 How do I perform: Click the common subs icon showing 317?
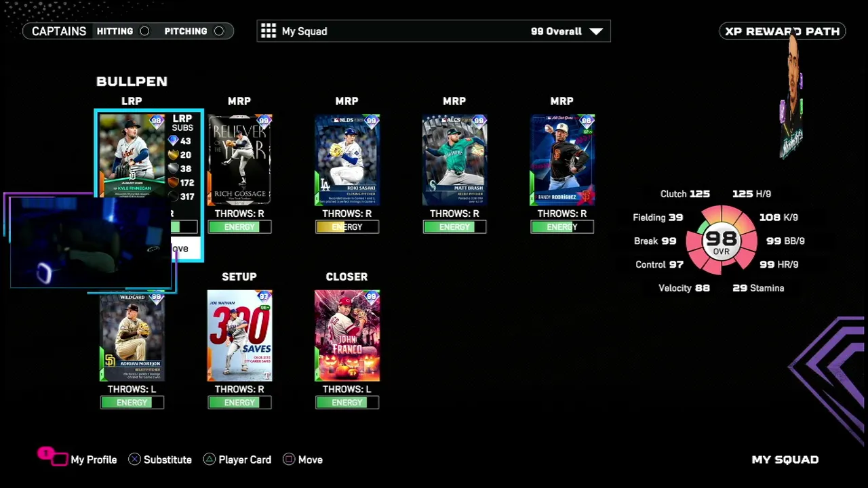[173, 197]
